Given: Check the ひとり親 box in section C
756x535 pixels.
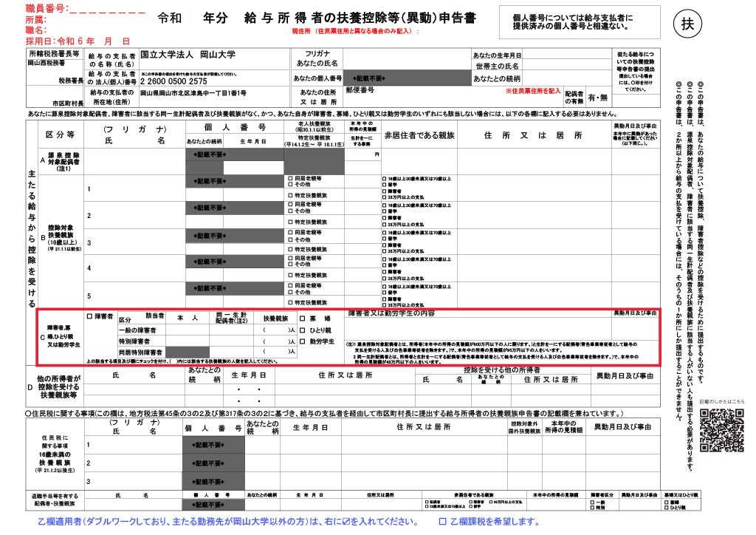Looking at the screenshot, I should [302, 330].
